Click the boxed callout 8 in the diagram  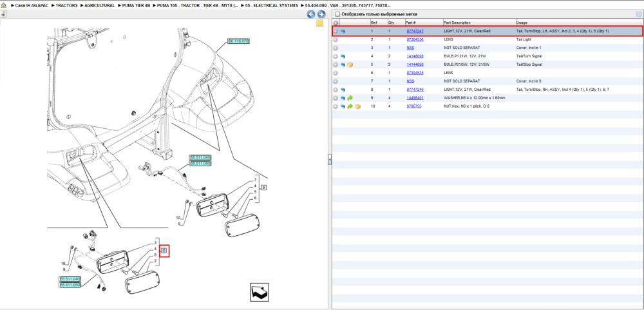(263, 188)
